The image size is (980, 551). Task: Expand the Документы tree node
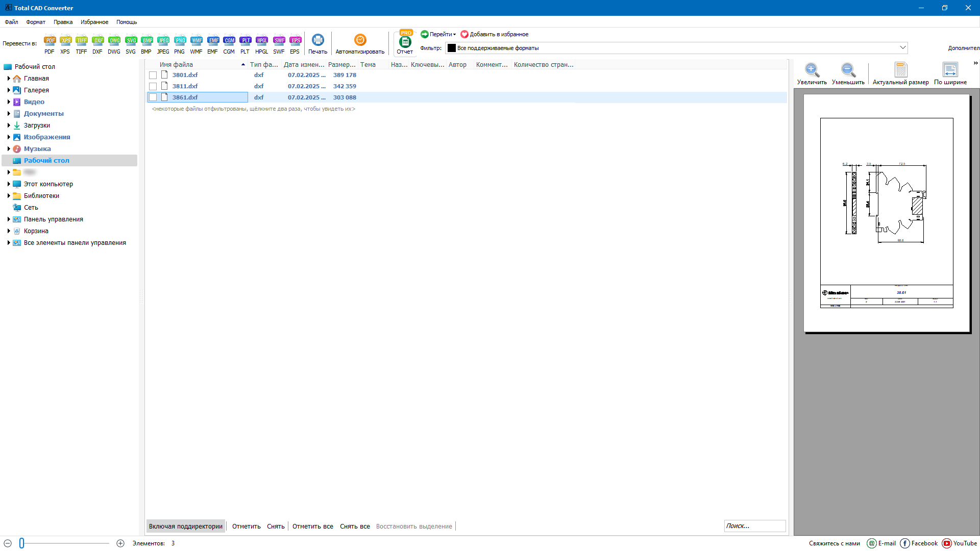tap(9, 114)
